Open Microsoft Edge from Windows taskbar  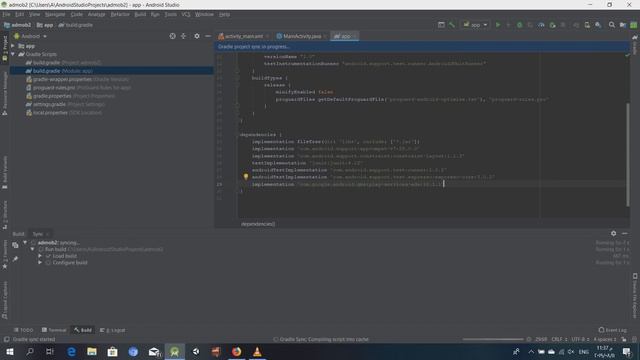pyautogui.click(x=71, y=351)
